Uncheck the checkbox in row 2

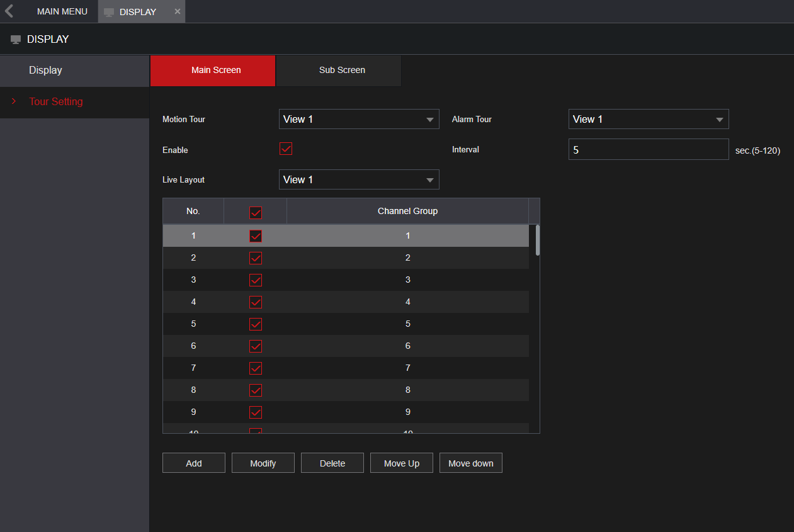(256, 258)
